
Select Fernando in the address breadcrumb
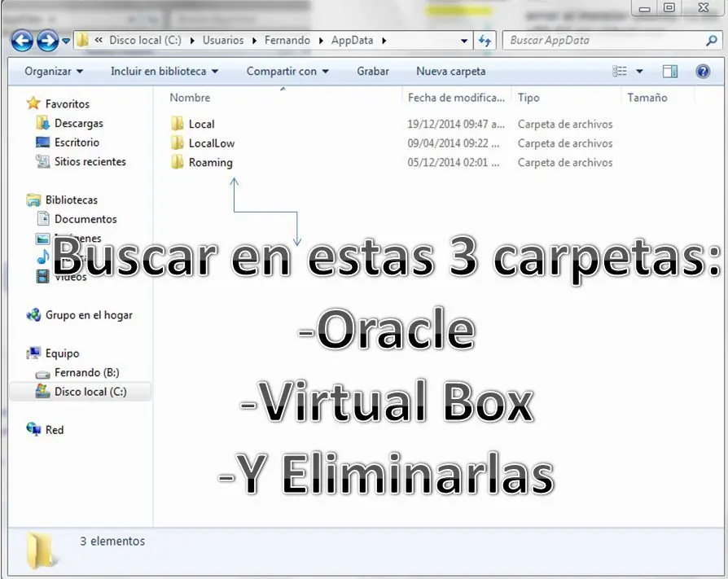[287, 41]
